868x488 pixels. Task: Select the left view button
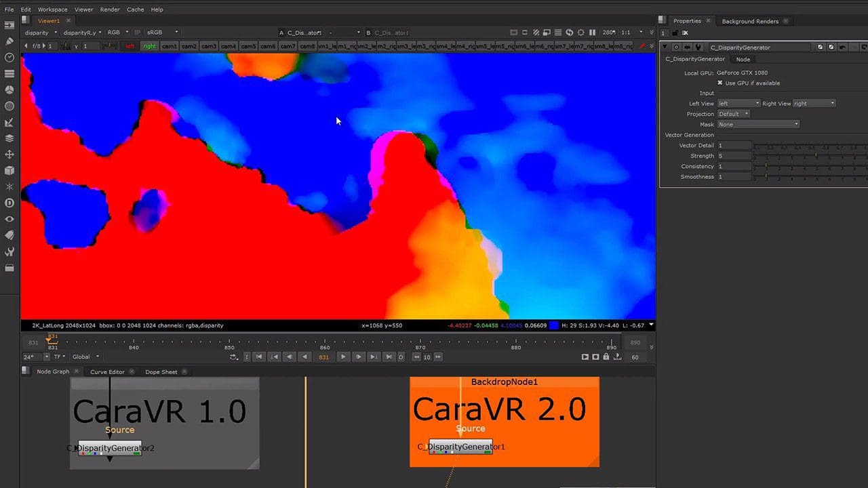pos(130,46)
